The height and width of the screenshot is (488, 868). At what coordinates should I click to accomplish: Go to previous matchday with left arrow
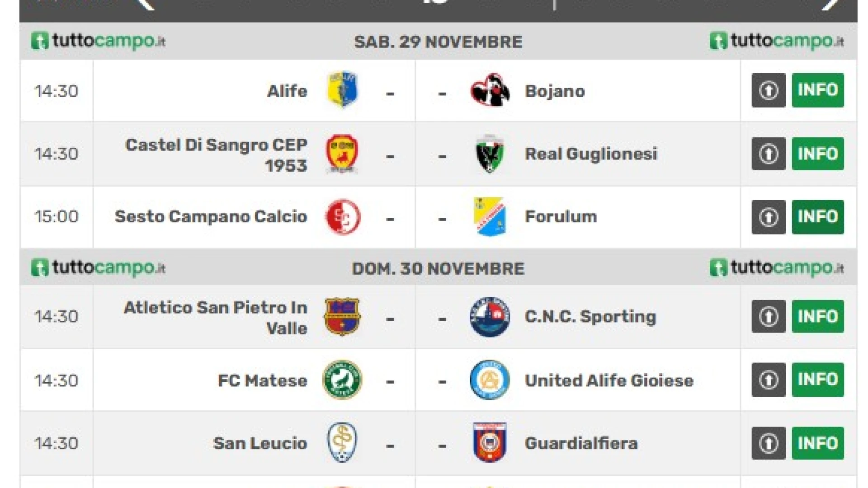coord(146,5)
